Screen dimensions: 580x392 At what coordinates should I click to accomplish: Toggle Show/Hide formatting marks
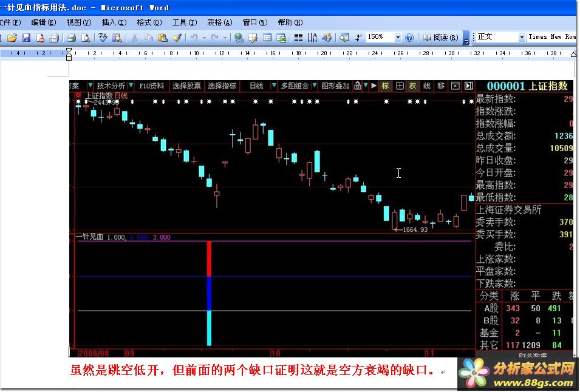[x=358, y=37]
